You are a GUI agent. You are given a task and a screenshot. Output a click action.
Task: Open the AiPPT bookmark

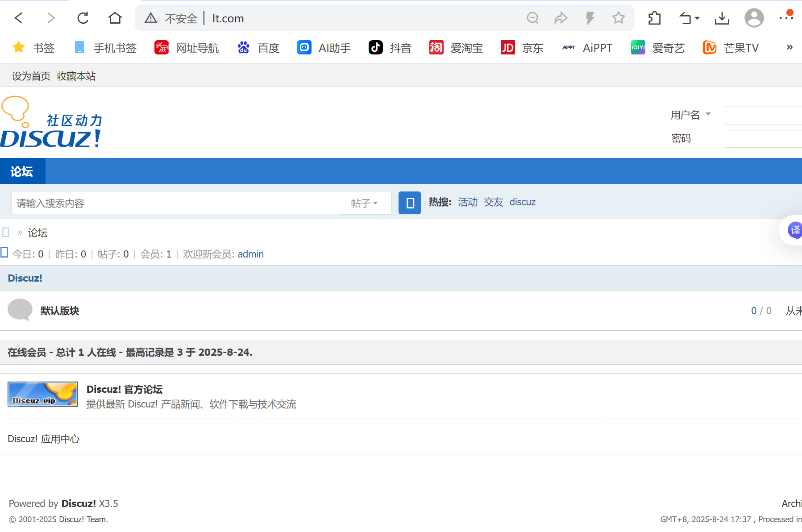[x=587, y=47]
